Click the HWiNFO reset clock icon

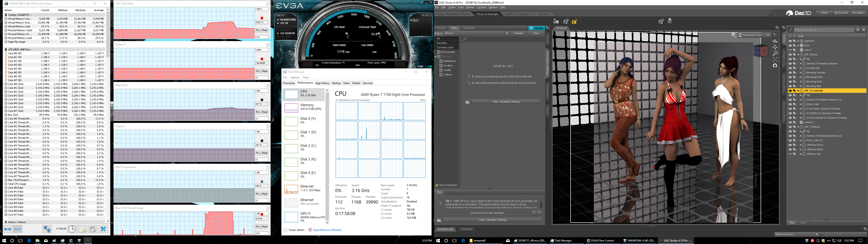click(x=72, y=229)
